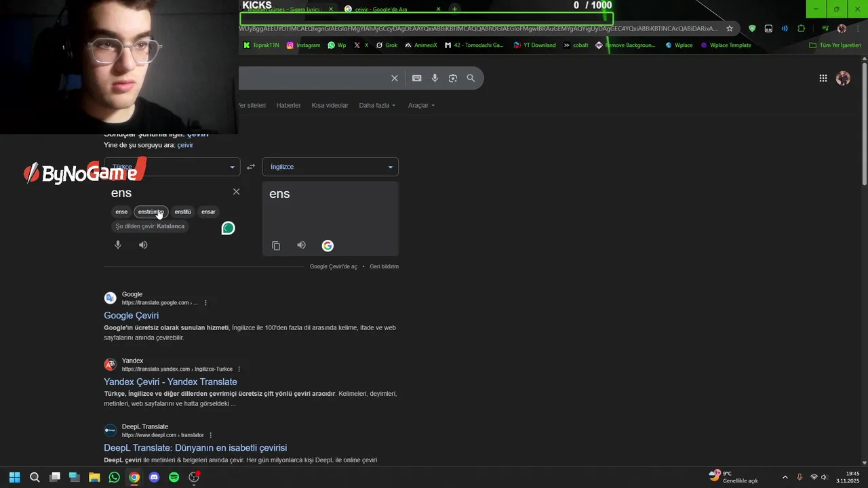This screenshot has height=488, width=868.
Task: Choose the 'enstrüman' suggestion chip
Action: tap(151, 211)
